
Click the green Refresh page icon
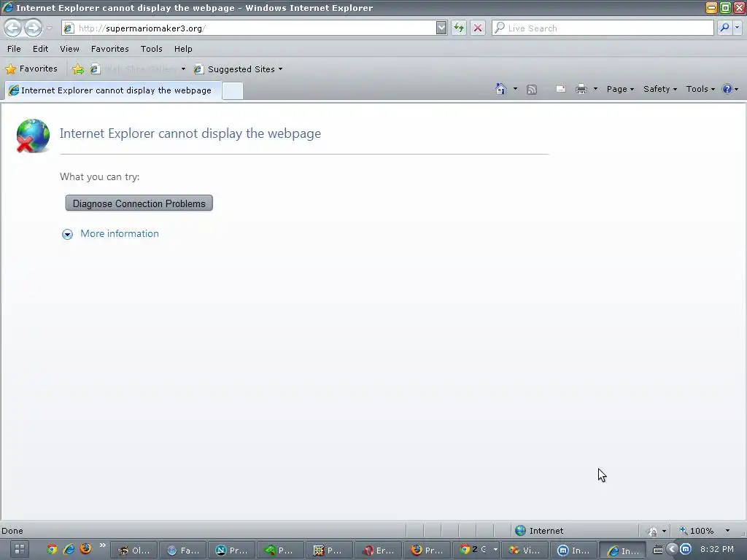pos(459,28)
